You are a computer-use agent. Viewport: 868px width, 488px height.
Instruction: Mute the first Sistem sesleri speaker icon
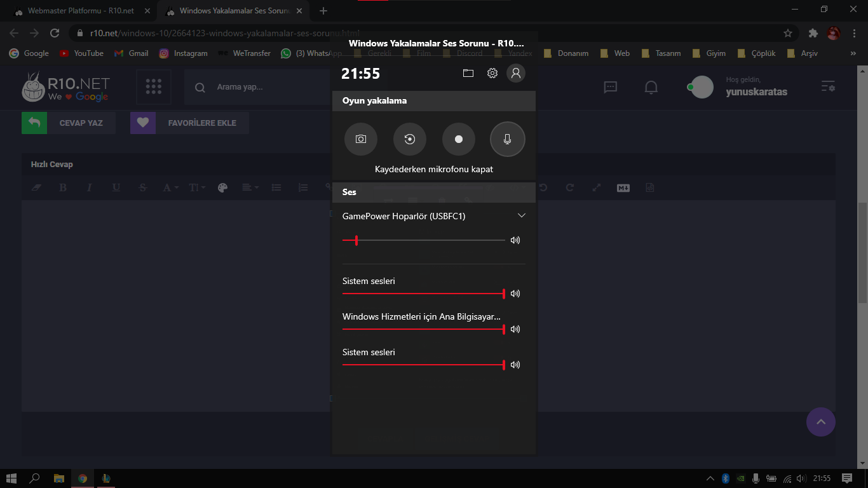pos(515,294)
